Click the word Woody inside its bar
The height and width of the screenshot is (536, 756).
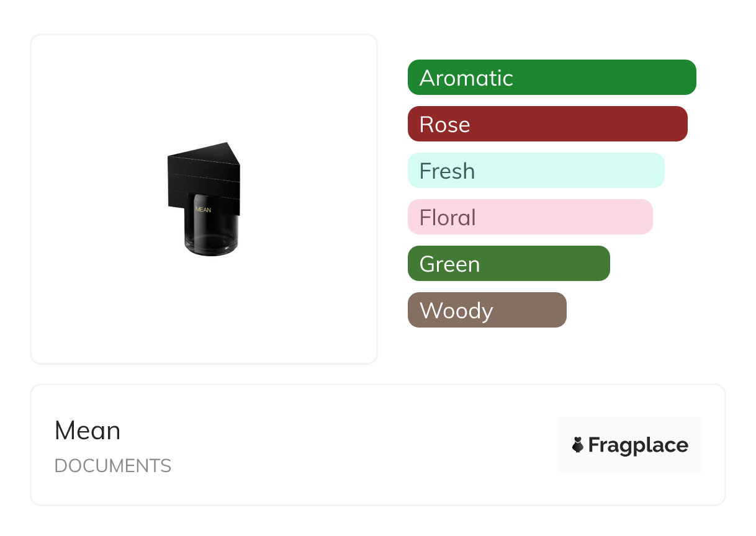pos(456,311)
